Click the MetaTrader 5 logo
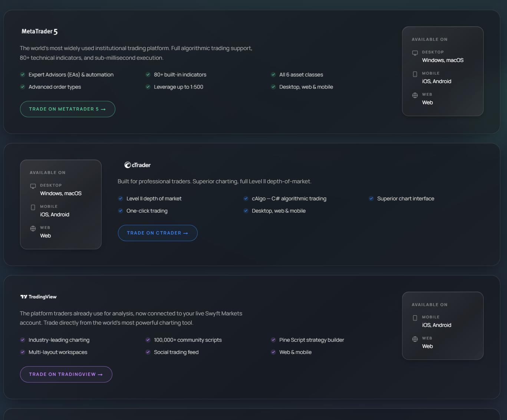The width and height of the screenshot is (507, 420). [39, 32]
